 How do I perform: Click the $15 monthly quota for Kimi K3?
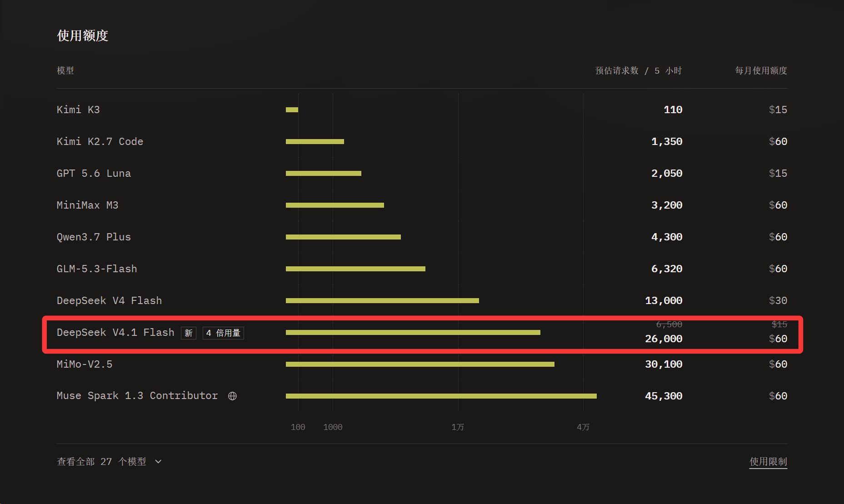778,110
